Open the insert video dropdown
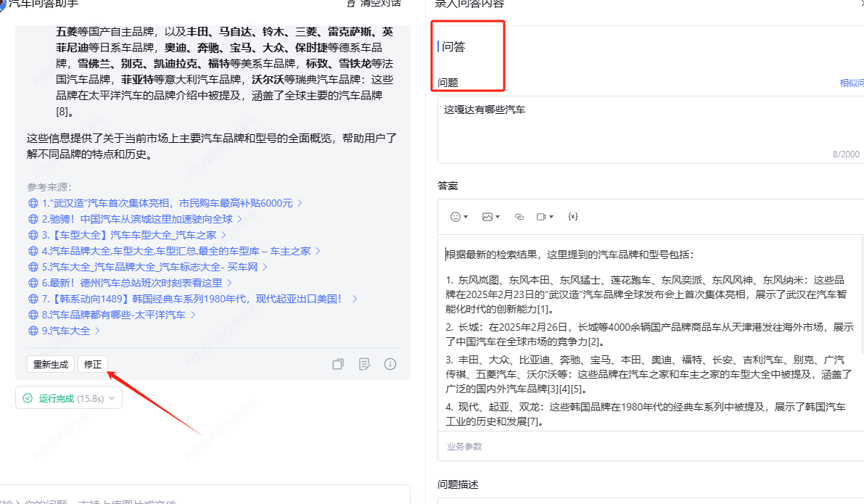864x504 pixels. [544, 217]
